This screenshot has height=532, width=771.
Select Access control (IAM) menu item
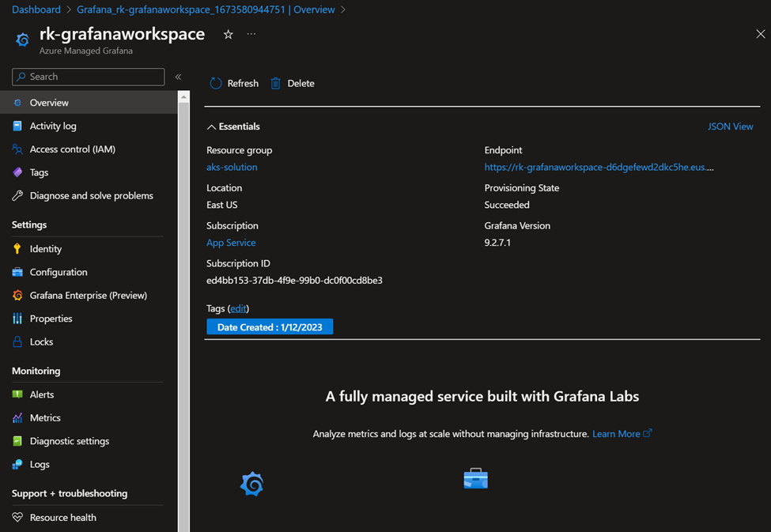pos(72,149)
